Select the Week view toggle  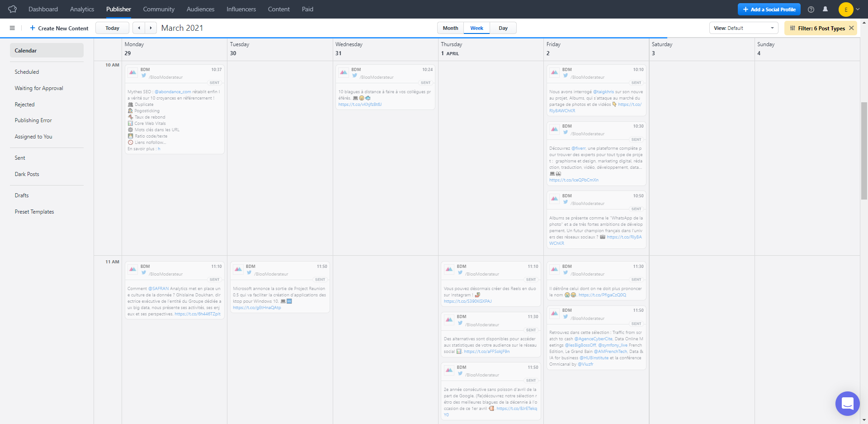tap(476, 28)
